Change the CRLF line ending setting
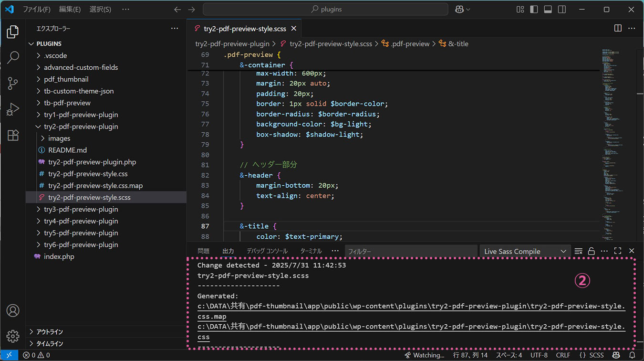Viewport: 644px width, 361px height. coord(563,355)
